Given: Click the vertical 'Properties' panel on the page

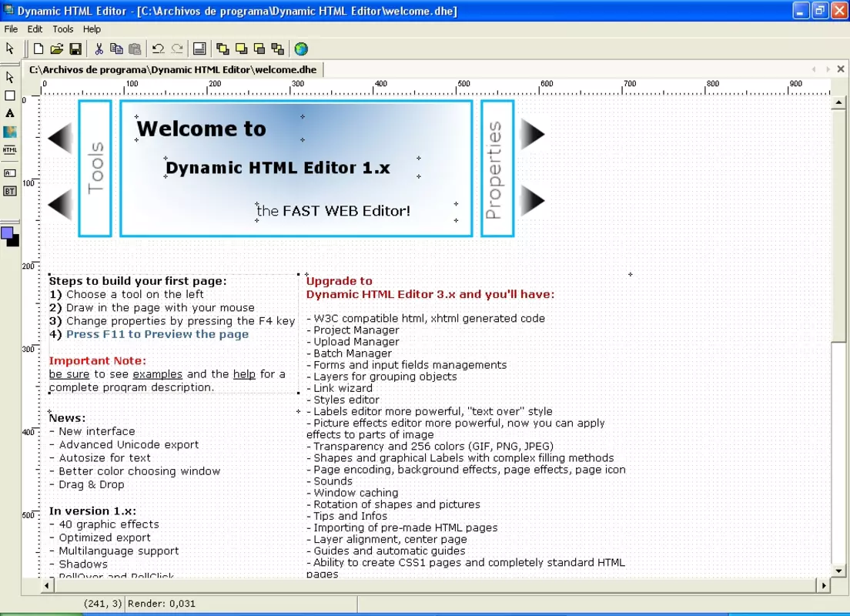Looking at the screenshot, I should (497, 168).
